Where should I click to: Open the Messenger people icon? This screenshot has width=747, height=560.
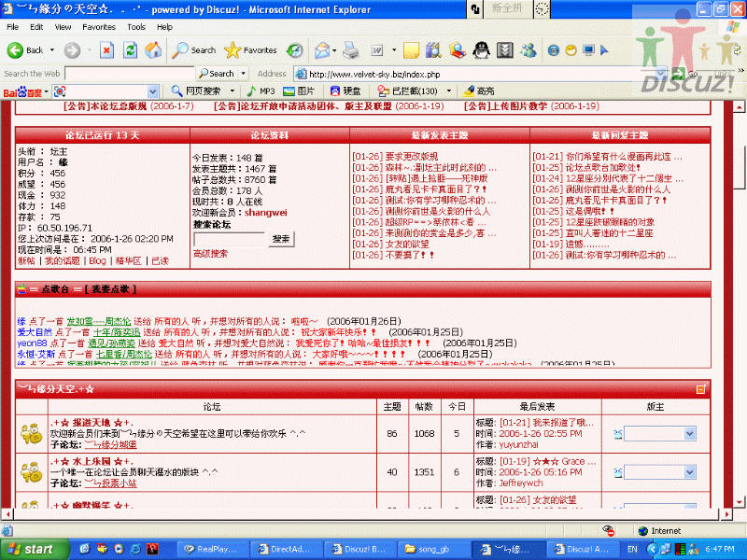click(529, 50)
